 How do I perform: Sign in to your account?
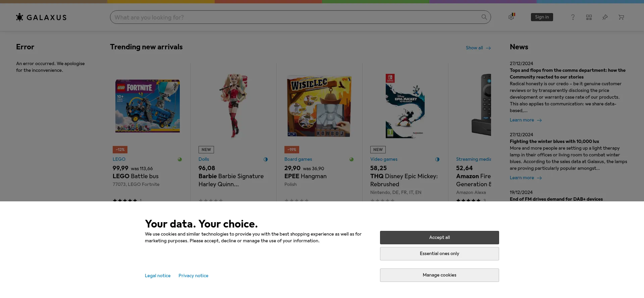(x=542, y=17)
